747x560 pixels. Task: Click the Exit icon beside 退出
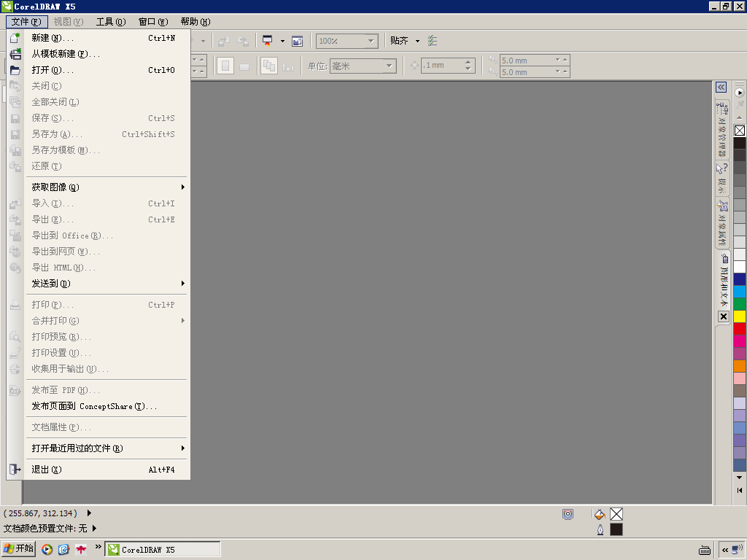point(15,470)
